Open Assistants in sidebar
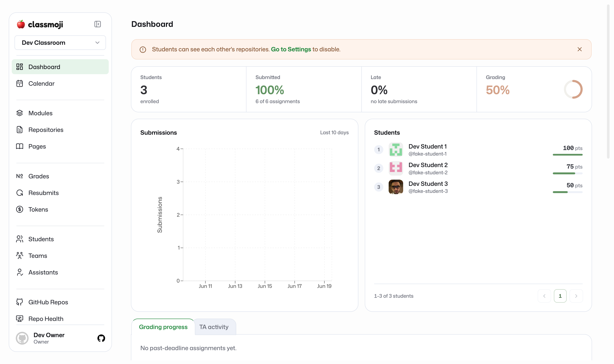The height and width of the screenshot is (364, 614). pyautogui.click(x=60, y=273)
